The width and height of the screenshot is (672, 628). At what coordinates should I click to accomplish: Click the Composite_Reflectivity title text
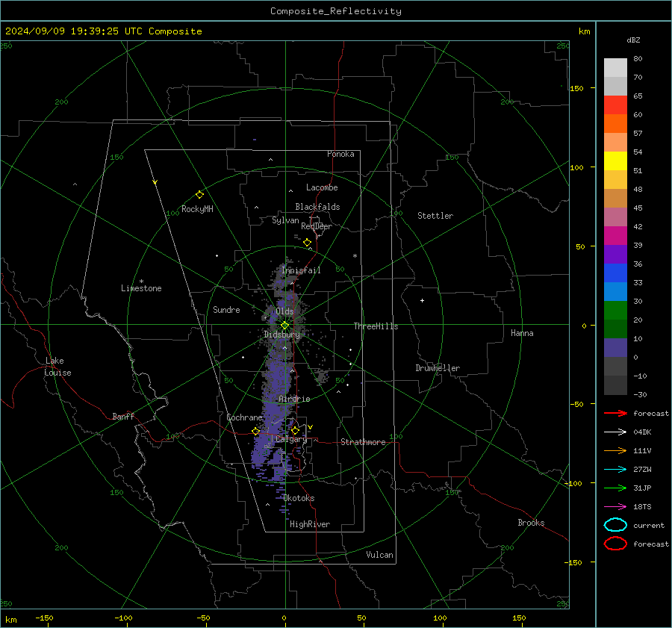[336, 11]
